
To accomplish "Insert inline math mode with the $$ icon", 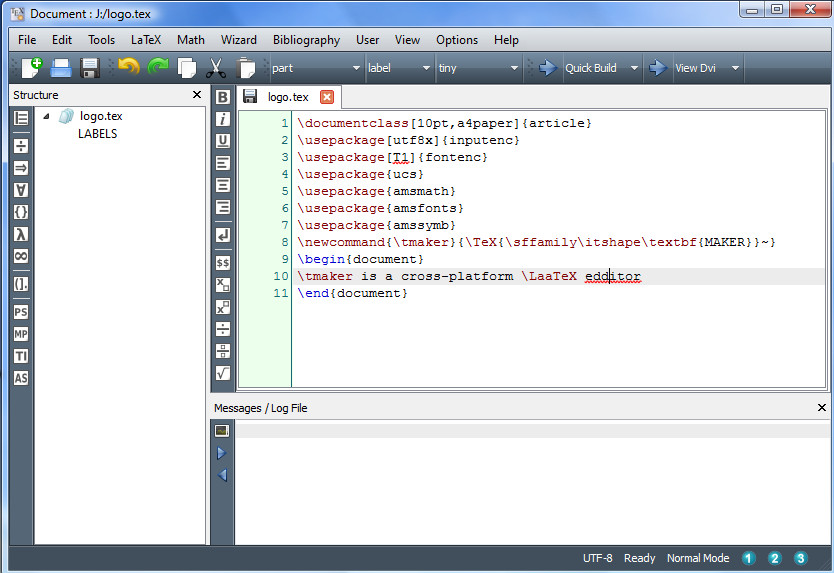I will (x=223, y=263).
